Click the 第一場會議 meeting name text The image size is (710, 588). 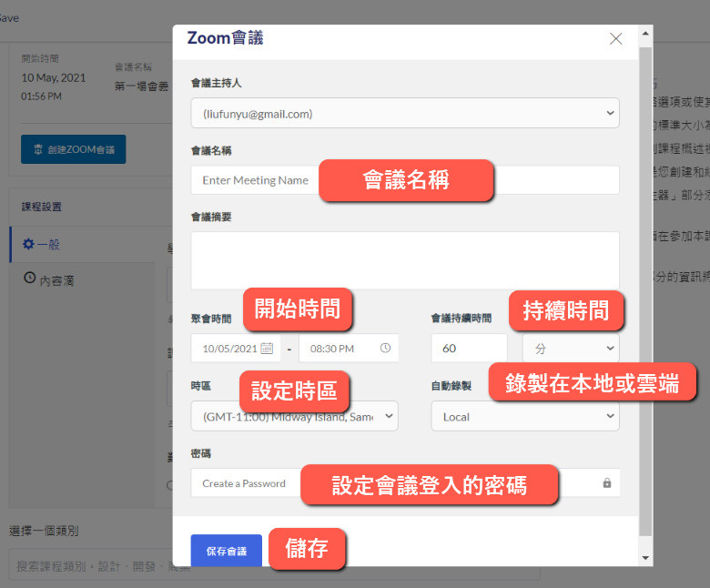tap(141, 86)
